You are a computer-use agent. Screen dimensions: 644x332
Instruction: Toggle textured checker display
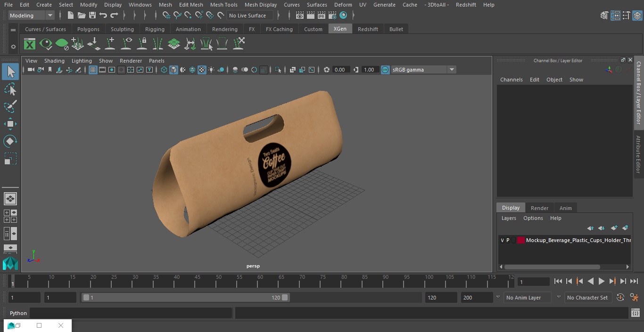pos(202,70)
